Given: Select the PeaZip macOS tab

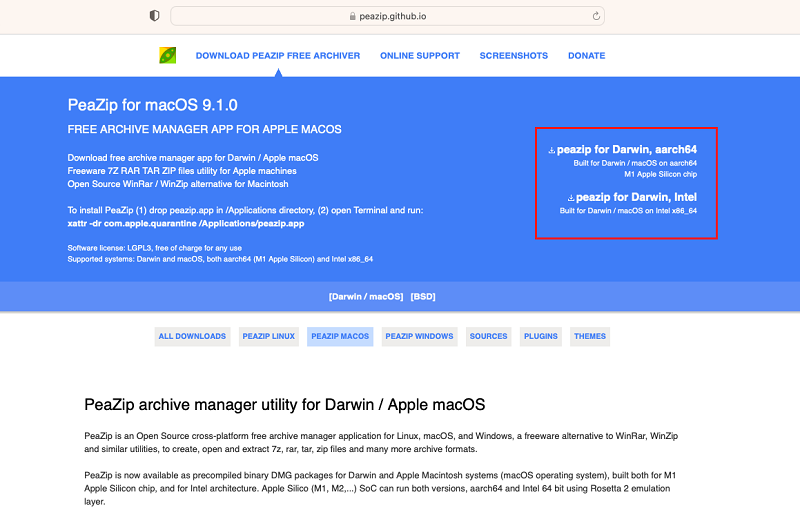Looking at the screenshot, I should (340, 336).
